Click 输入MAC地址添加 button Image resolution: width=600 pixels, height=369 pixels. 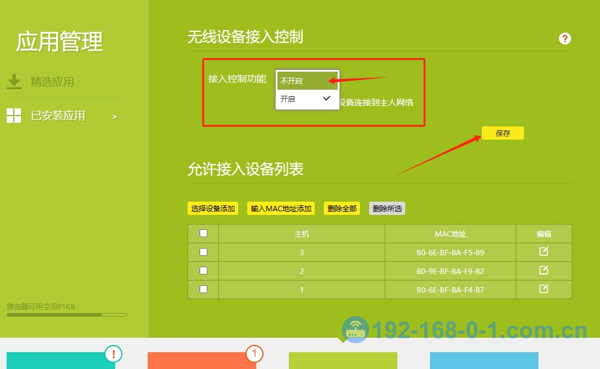tap(281, 209)
